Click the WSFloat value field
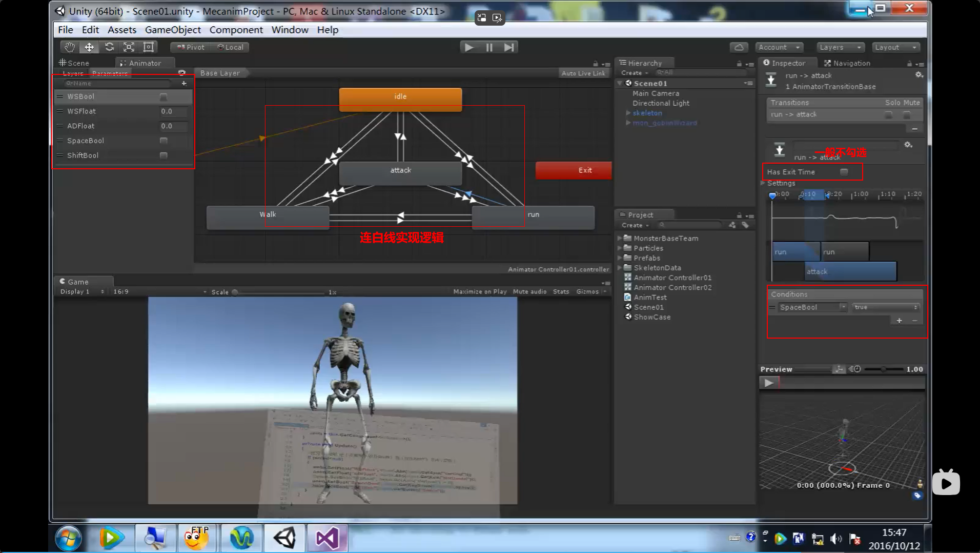The image size is (980, 553). pos(173,111)
